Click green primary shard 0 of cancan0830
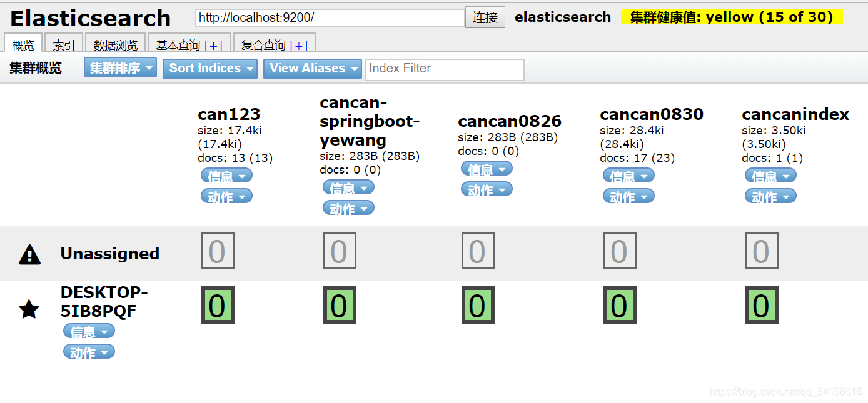Image resolution: width=868 pixels, height=403 pixels. 620,305
